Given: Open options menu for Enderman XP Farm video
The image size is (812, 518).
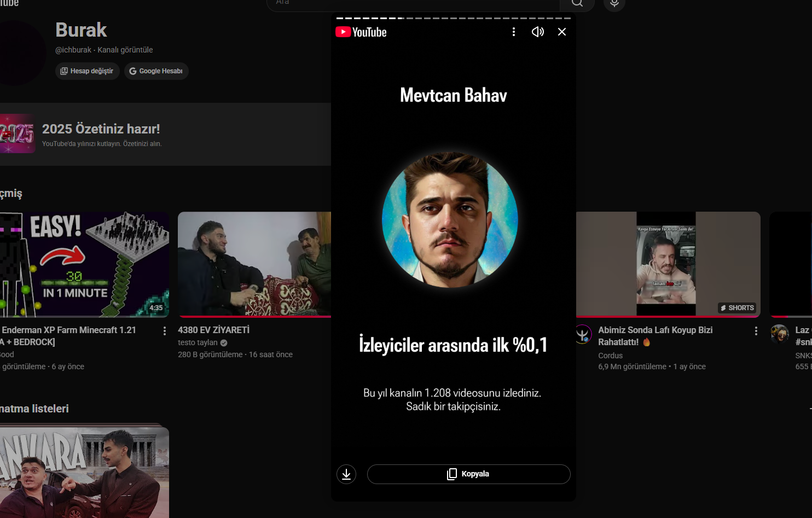Looking at the screenshot, I should click(165, 331).
